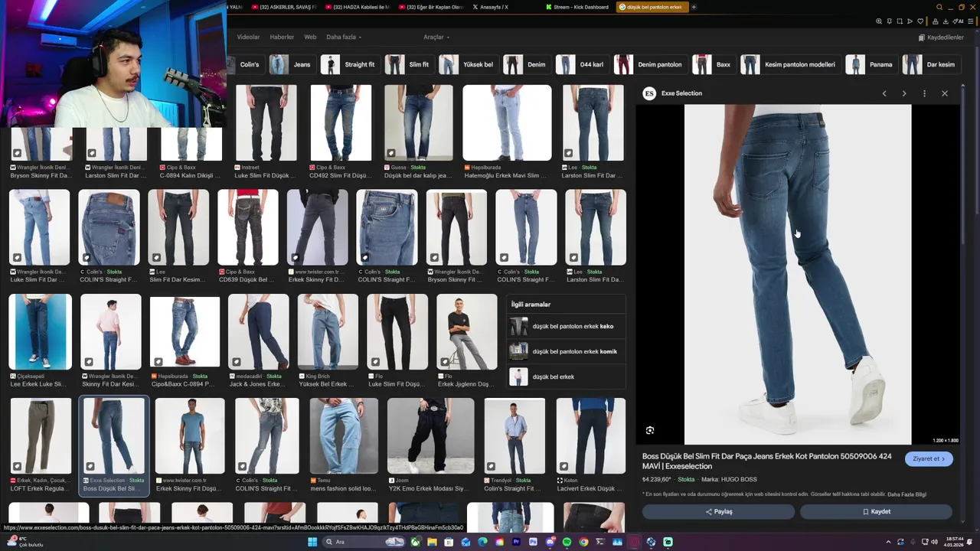The image size is (980, 551).
Task: Open the Y2K Emo Erkek Modası thumbnail
Action: coord(430,436)
